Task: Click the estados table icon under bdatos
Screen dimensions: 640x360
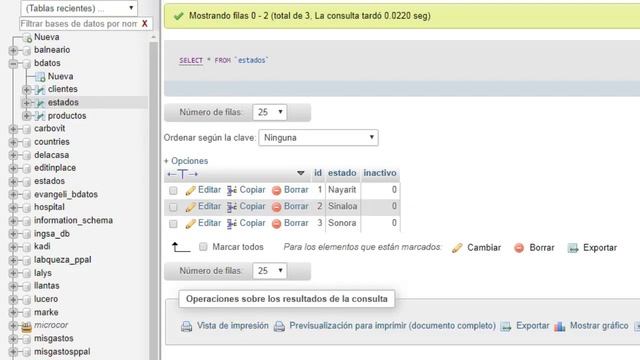Action: [x=40, y=103]
